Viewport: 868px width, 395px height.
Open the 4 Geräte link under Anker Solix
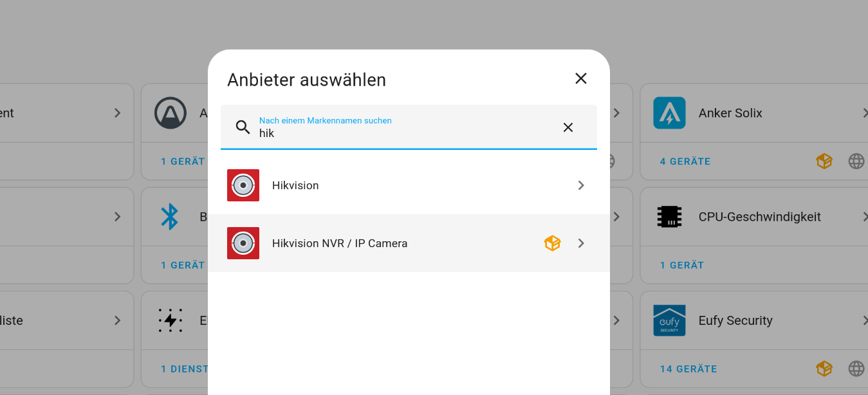(x=685, y=161)
